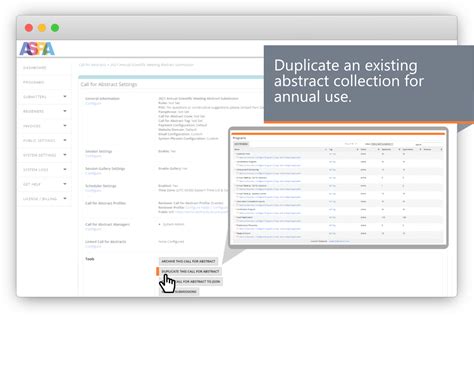Select License / Billing in the sidebar
Image resolution: width=474 pixels, height=391 pixels.
[x=40, y=199]
